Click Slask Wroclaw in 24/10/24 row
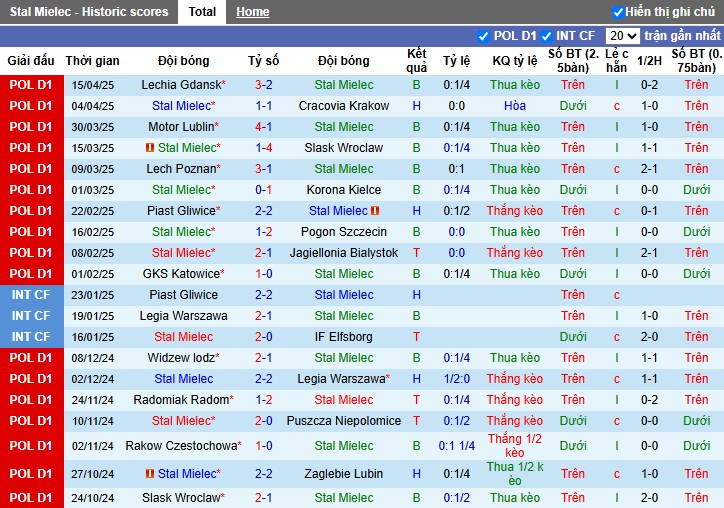Screen dimensions: 724x508 pos(183,498)
